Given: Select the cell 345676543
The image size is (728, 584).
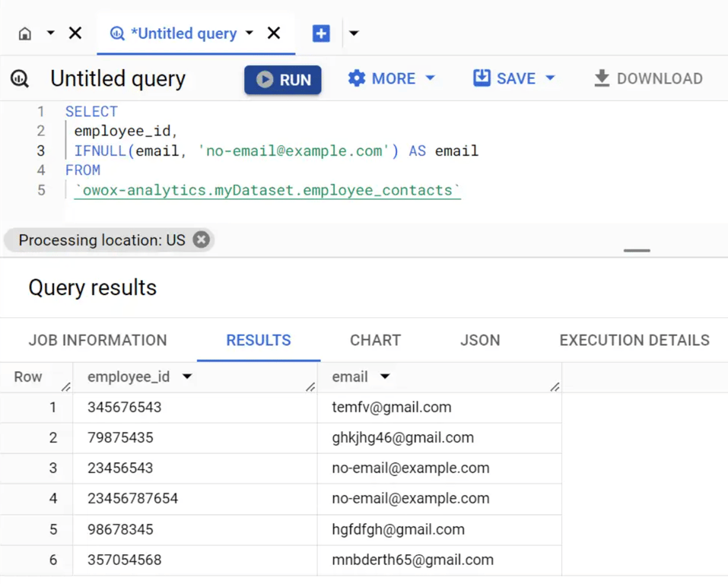Looking at the screenshot, I should [x=195, y=408].
